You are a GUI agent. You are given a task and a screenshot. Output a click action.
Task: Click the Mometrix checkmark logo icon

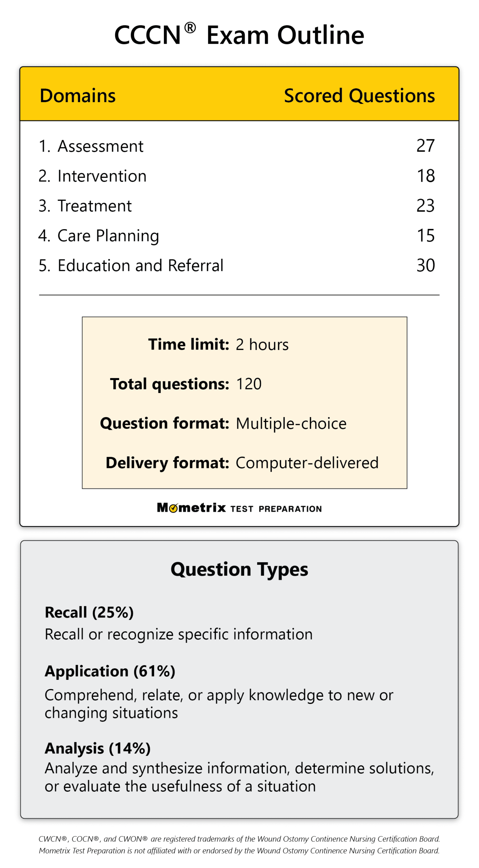coord(173,508)
